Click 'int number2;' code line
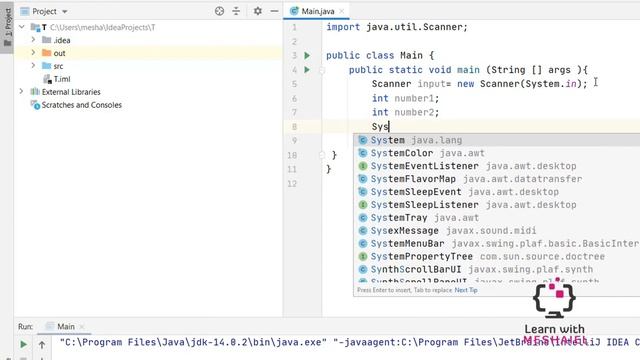The image size is (640, 360). pos(405,112)
